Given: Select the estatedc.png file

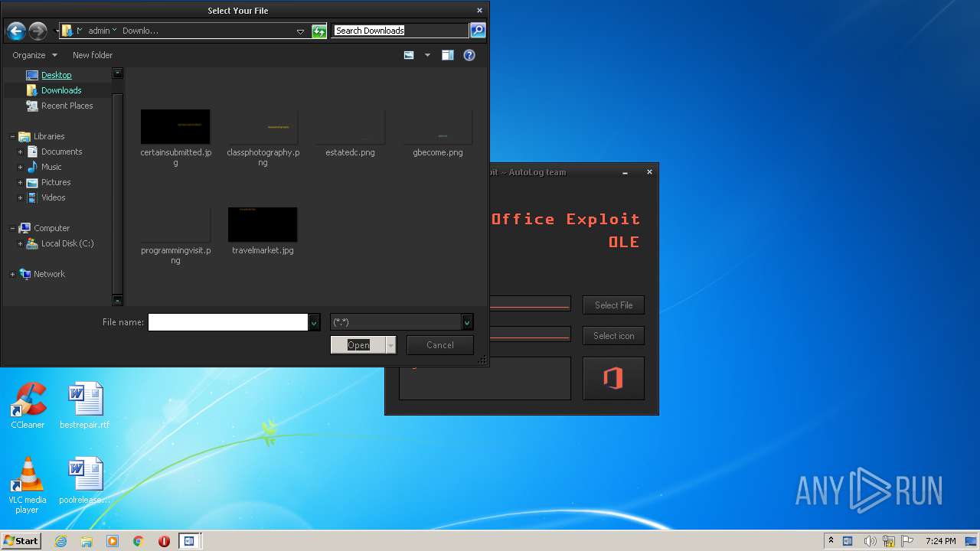Looking at the screenshot, I should click(x=350, y=134).
